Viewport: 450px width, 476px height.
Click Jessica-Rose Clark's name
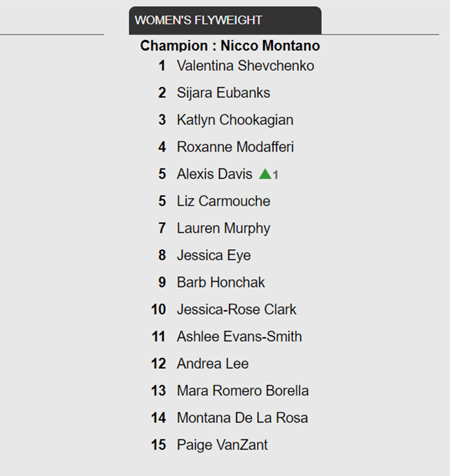237,309
